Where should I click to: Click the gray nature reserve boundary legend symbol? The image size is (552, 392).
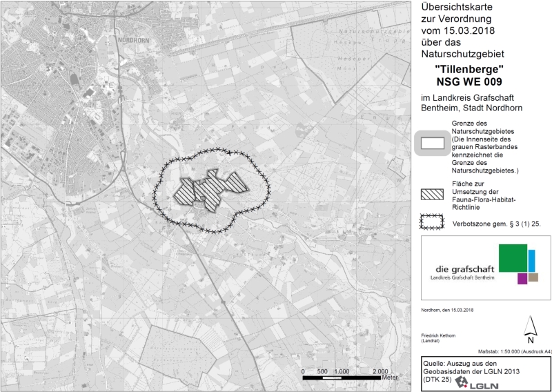[433, 144]
